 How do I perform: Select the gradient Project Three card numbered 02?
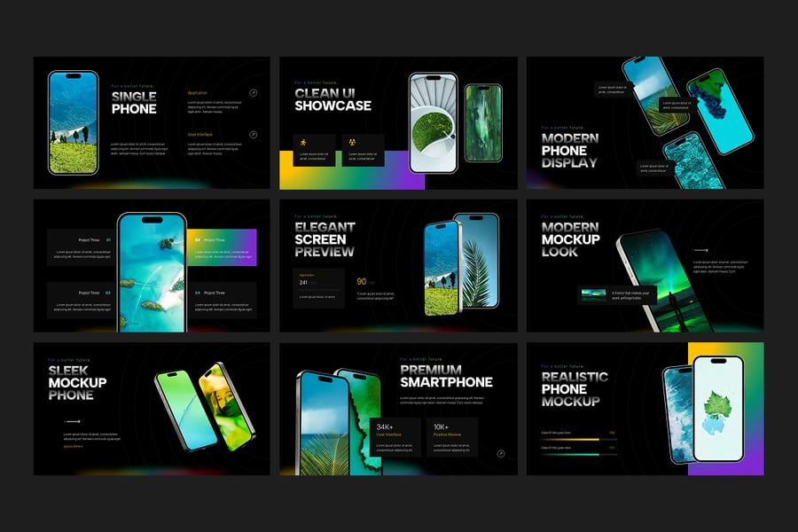tap(222, 247)
